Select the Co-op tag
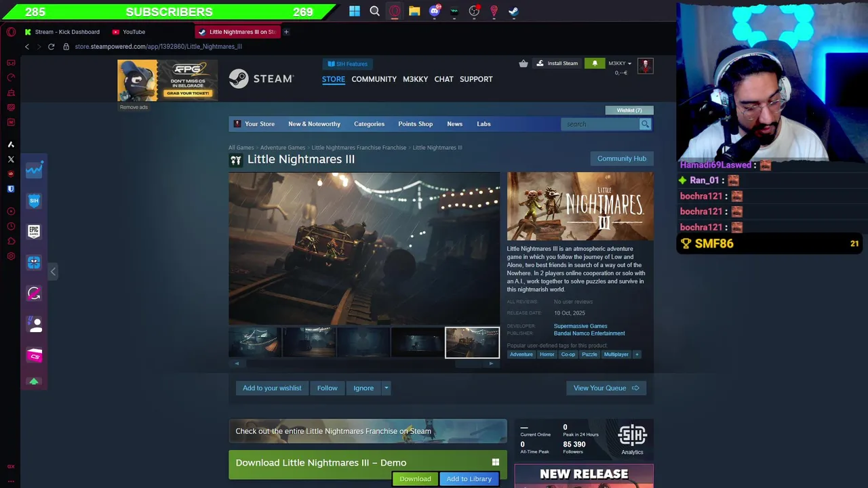This screenshot has width=868, height=488. click(568, 354)
